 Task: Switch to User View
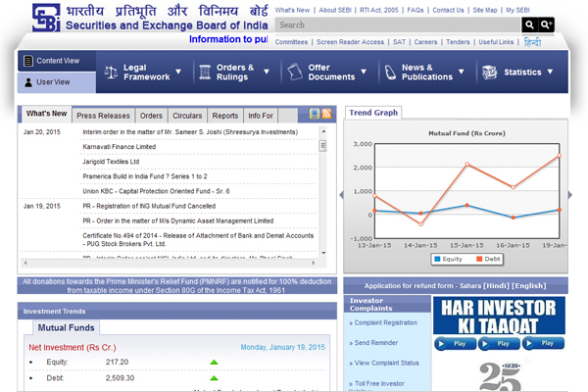(52, 82)
